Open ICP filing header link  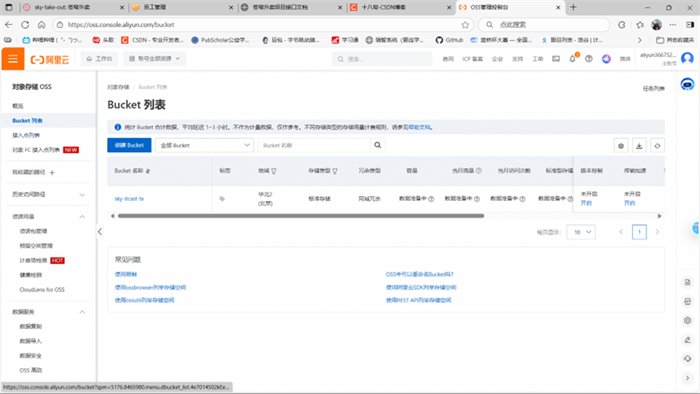[472, 59]
